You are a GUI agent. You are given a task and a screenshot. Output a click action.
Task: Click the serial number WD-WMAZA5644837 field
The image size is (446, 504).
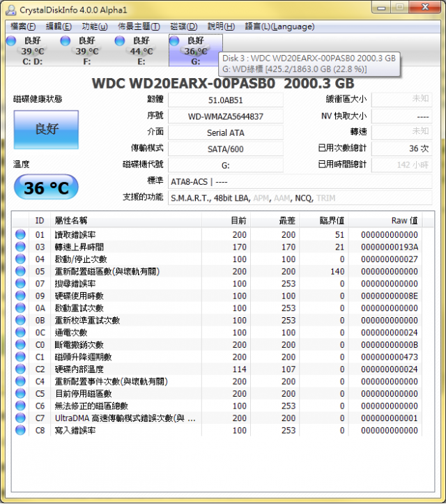coord(226,116)
